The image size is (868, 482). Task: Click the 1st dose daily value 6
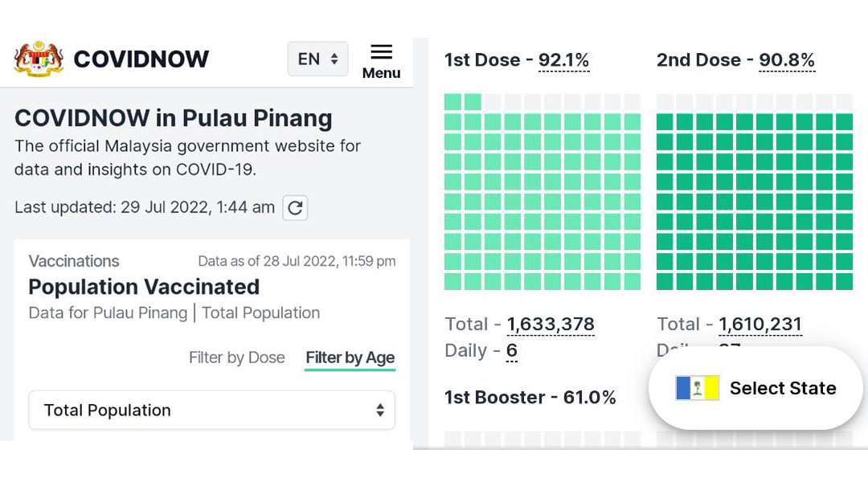tap(511, 350)
